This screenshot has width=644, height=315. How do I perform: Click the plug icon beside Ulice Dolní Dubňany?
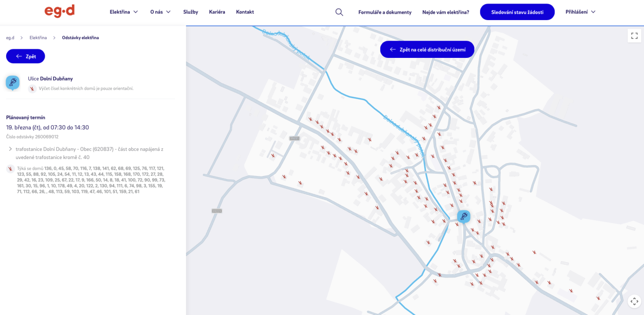coord(13,83)
